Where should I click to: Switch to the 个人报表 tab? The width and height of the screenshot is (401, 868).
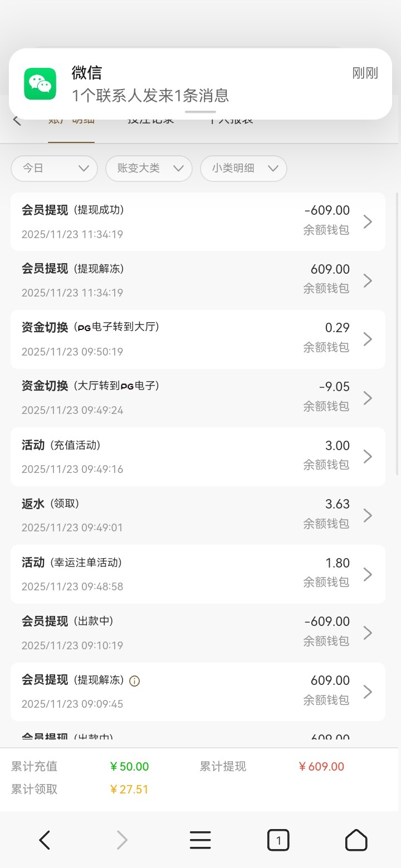(231, 121)
